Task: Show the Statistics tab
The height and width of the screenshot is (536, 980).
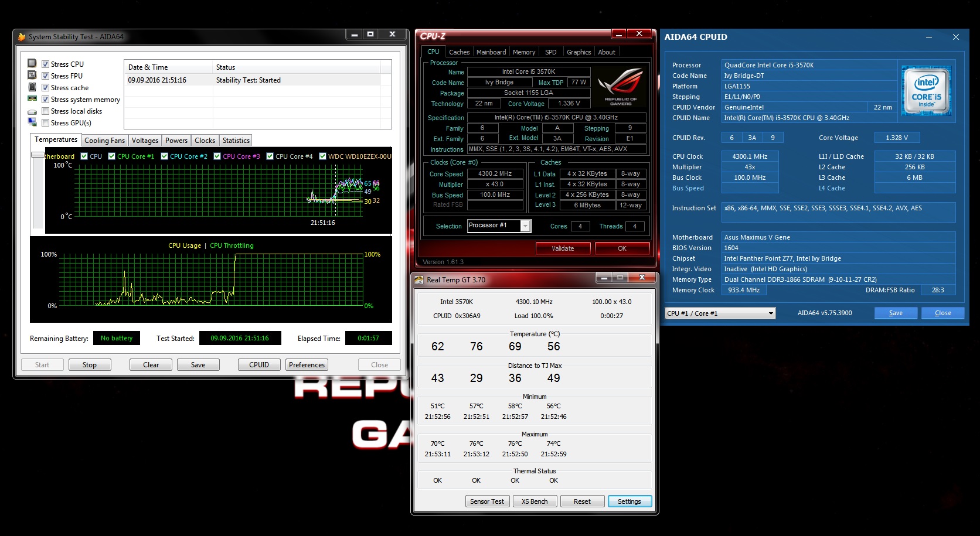Action: click(236, 141)
